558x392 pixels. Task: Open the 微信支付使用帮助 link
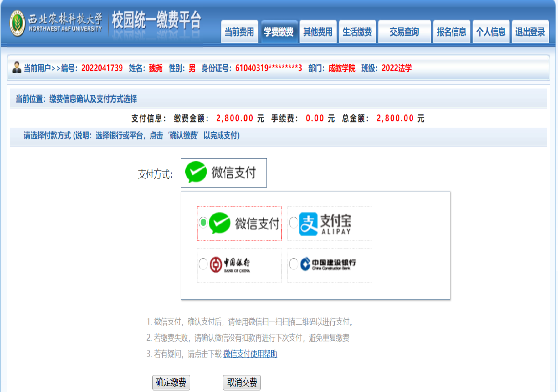(250, 354)
